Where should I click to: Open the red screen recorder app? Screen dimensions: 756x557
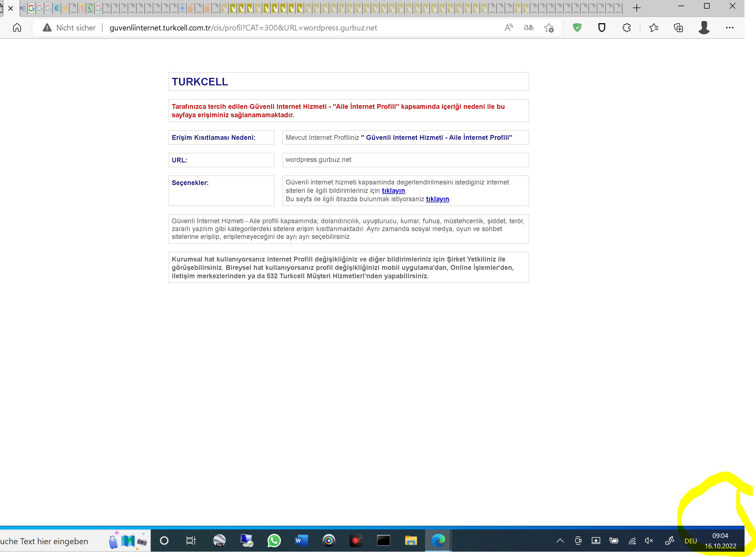[x=356, y=541]
